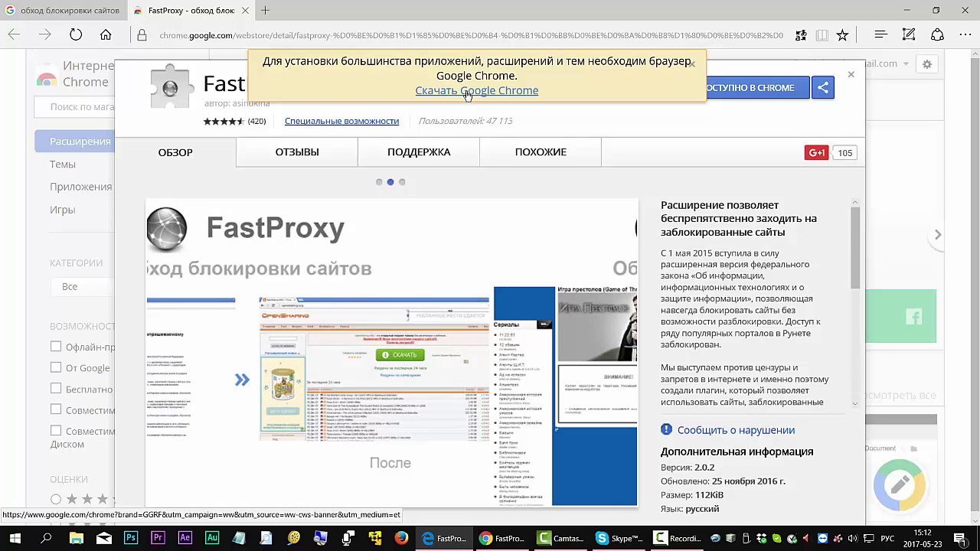
Task: Launch Photoshop from taskbar
Action: (x=131, y=538)
